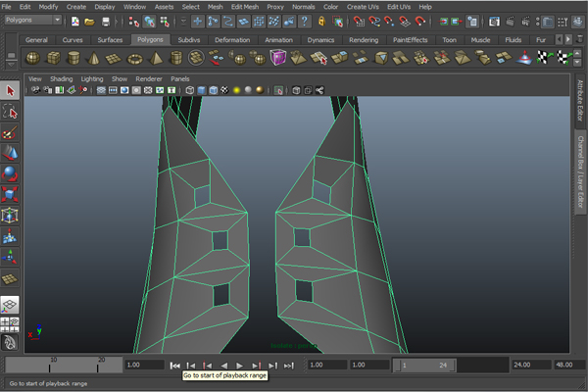The image size is (588, 392).
Task: Select the Universal Manipulator tool
Action: pyautogui.click(x=10, y=216)
